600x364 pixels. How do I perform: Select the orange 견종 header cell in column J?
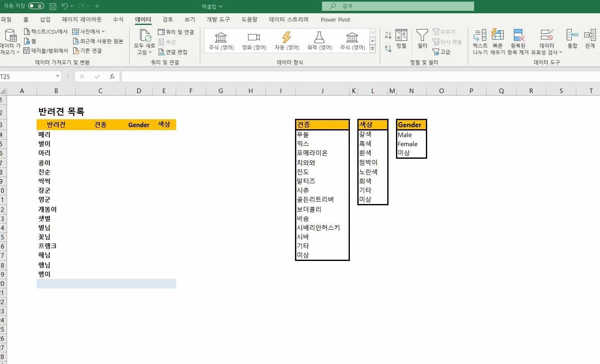click(x=322, y=125)
